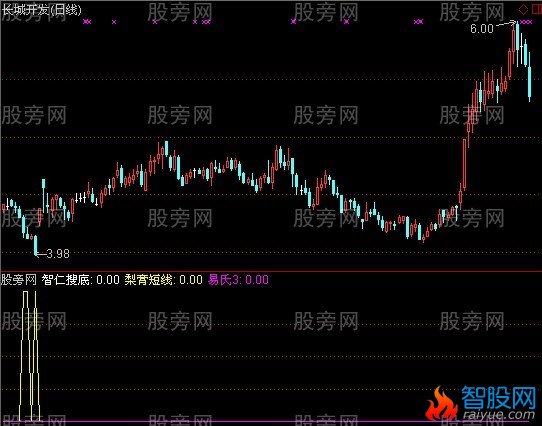Click the 股旁网 indicator name in sub-chart header
The image size is (542, 426).
tap(19, 279)
